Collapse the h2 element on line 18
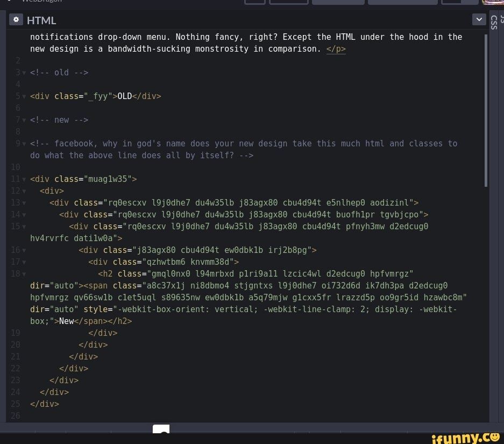 click(24, 274)
